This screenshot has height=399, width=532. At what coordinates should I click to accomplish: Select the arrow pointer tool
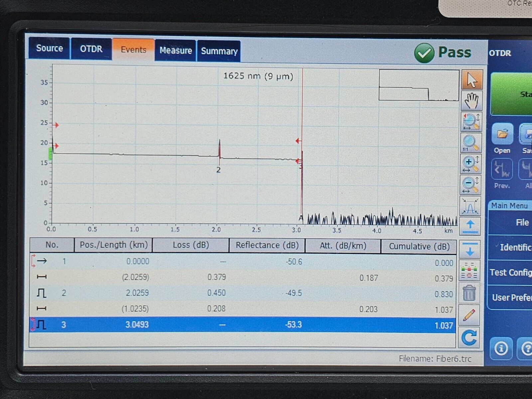pyautogui.click(x=471, y=80)
